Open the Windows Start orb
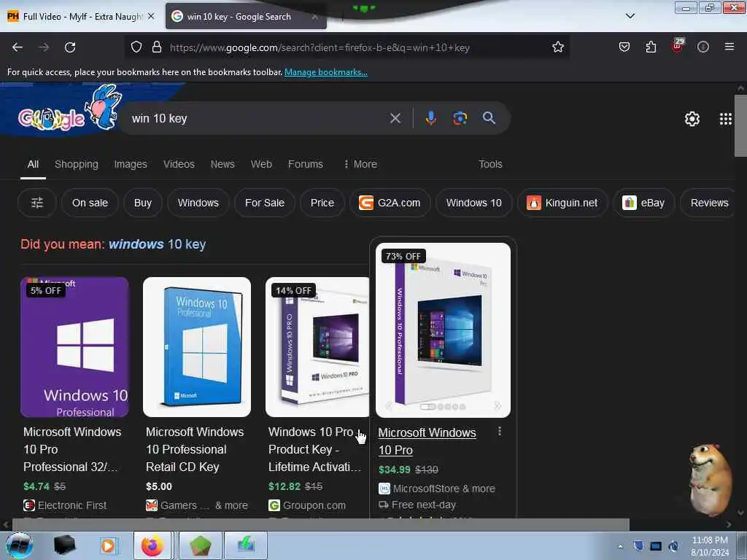The image size is (747, 560). (x=20, y=545)
